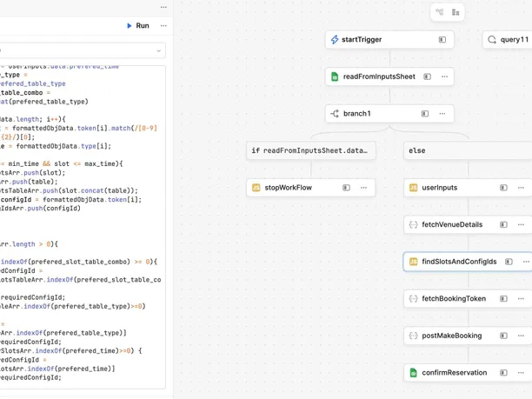Viewport: 532px width, 399px height.
Task: Click the graph view icon in canvas toolbar
Action: pos(439,12)
